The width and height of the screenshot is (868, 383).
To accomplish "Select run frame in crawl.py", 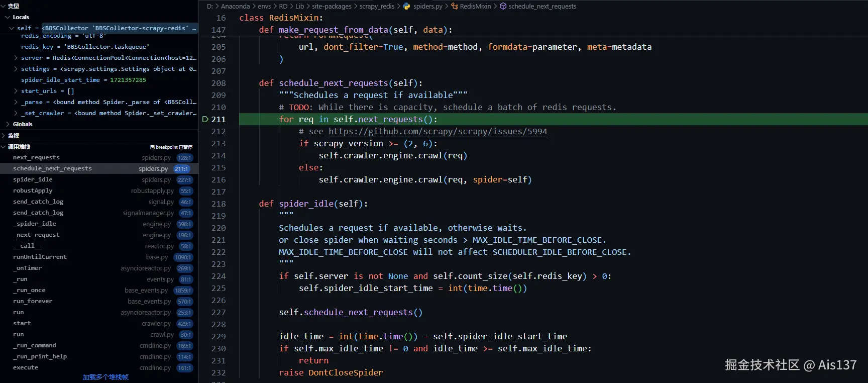I will [x=99, y=334].
